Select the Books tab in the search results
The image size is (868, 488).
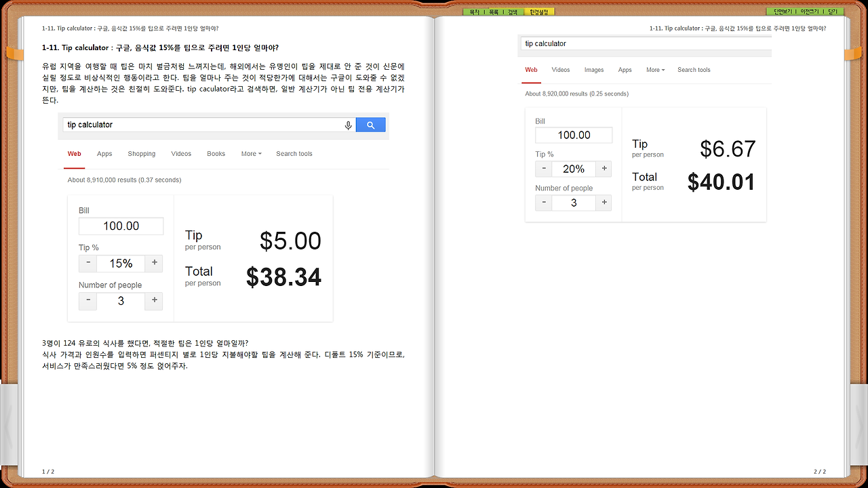(x=216, y=154)
